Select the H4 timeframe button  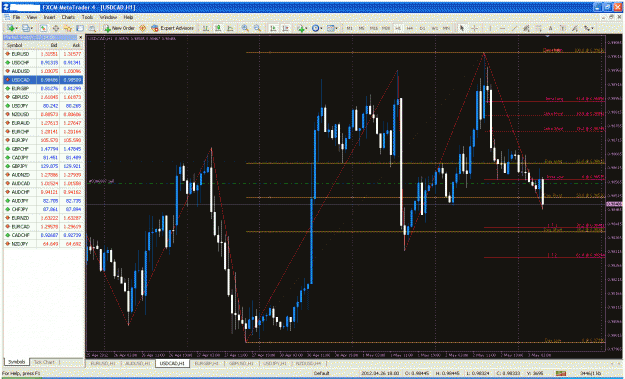pyautogui.click(x=410, y=28)
